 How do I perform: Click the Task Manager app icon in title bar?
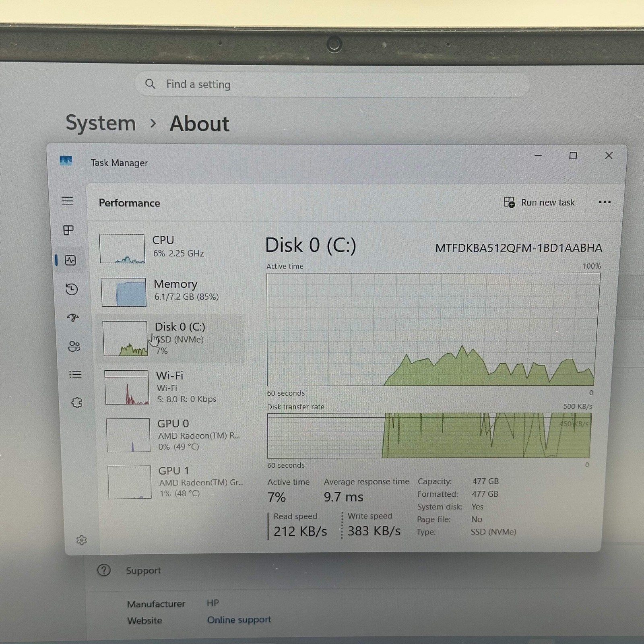(66, 161)
